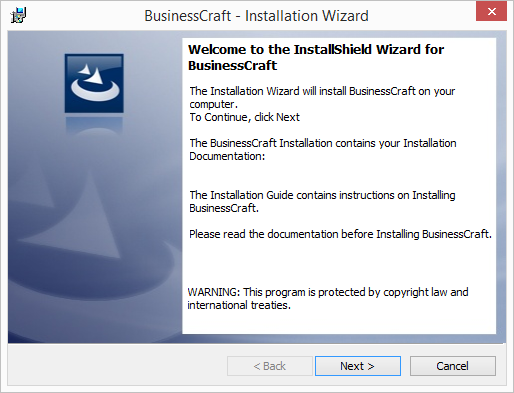The height and width of the screenshot is (393, 514).
Task: Click the WARNING copyright notice text
Action: point(328,298)
